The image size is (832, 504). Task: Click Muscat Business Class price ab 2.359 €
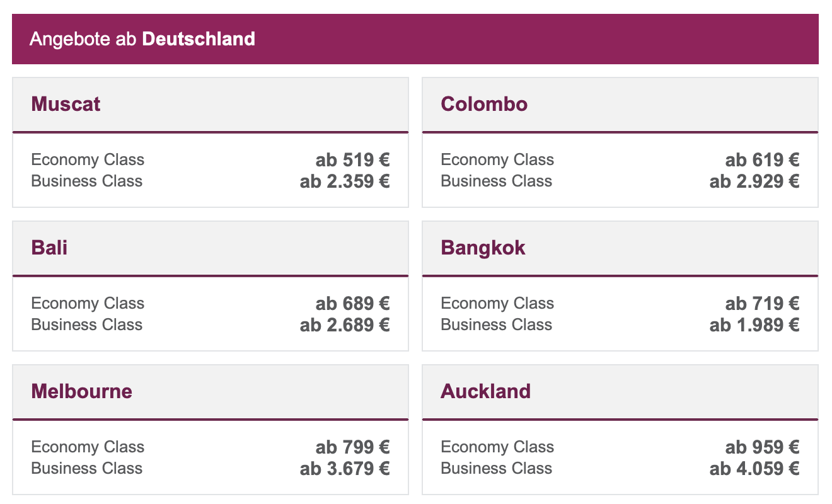coord(345,181)
